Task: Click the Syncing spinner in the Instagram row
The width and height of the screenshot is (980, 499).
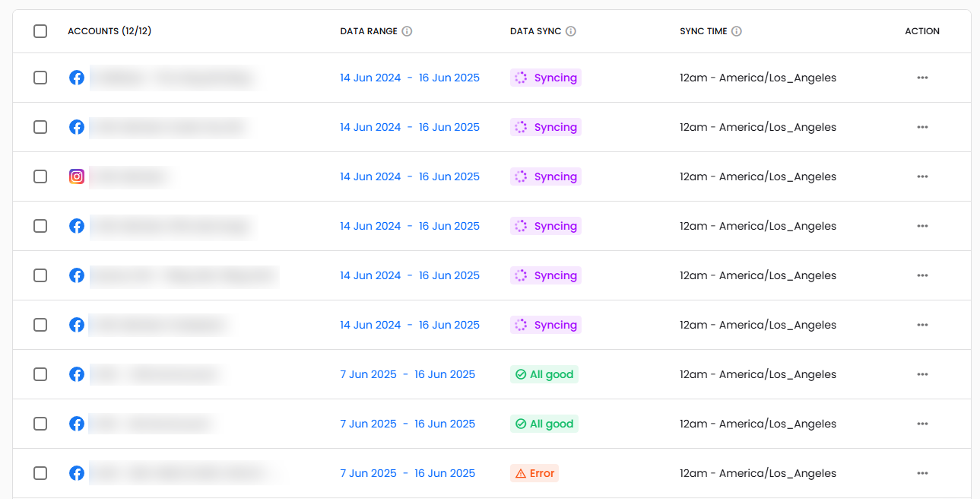Action: click(x=521, y=176)
